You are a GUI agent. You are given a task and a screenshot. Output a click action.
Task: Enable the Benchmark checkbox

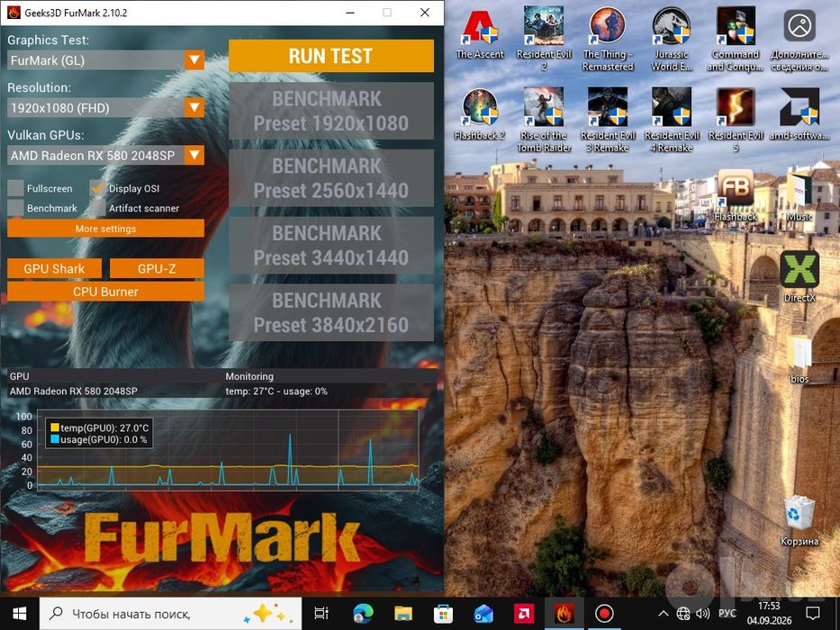15,208
